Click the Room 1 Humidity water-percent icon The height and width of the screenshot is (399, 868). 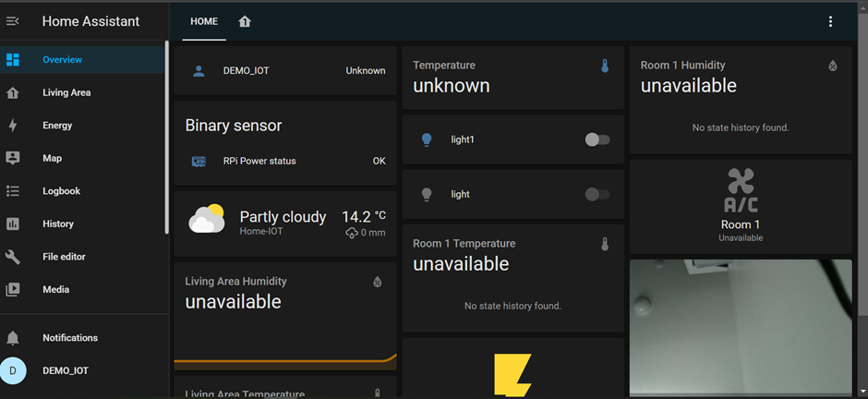pyautogui.click(x=833, y=66)
